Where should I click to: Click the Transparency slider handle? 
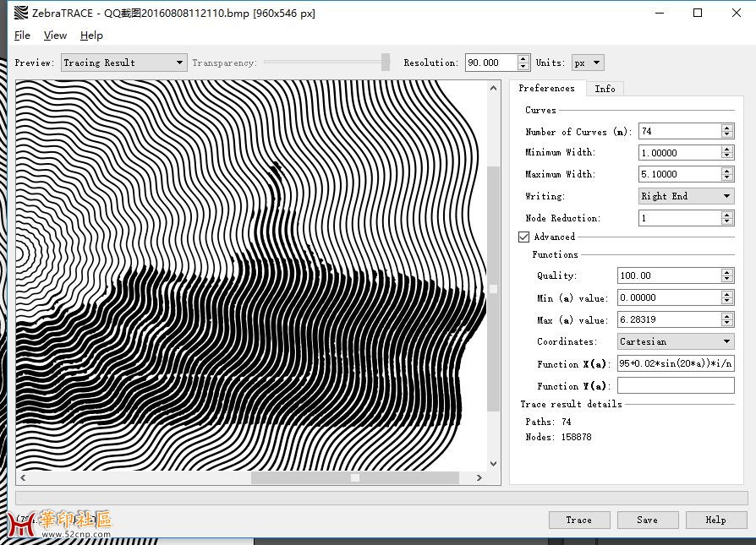click(x=386, y=63)
